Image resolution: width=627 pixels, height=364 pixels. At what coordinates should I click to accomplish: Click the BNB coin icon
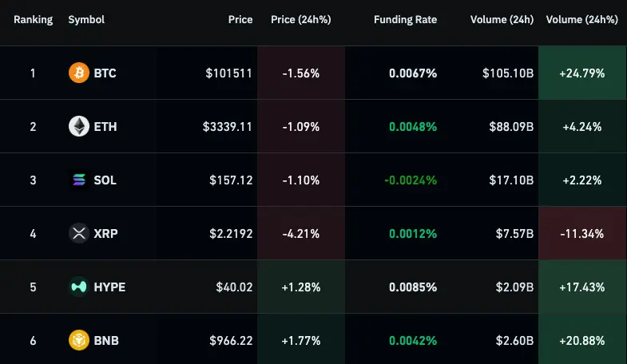[x=79, y=341]
